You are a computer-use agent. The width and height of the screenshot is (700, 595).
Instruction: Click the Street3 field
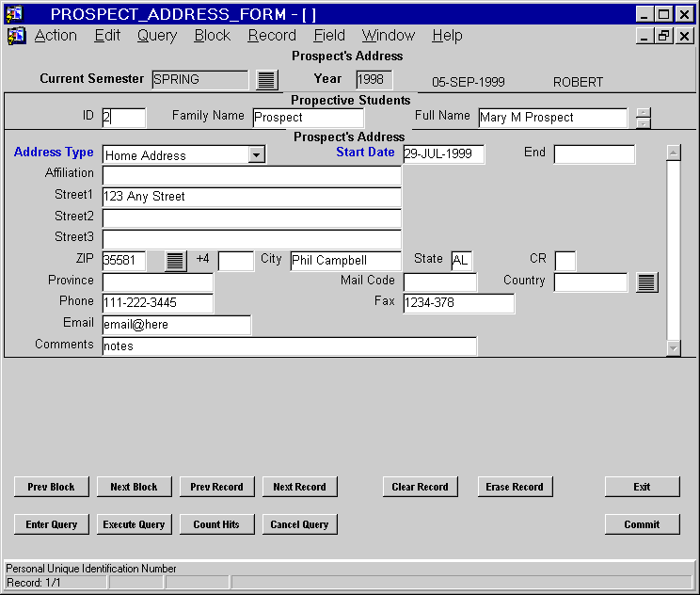tap(252, 239)
